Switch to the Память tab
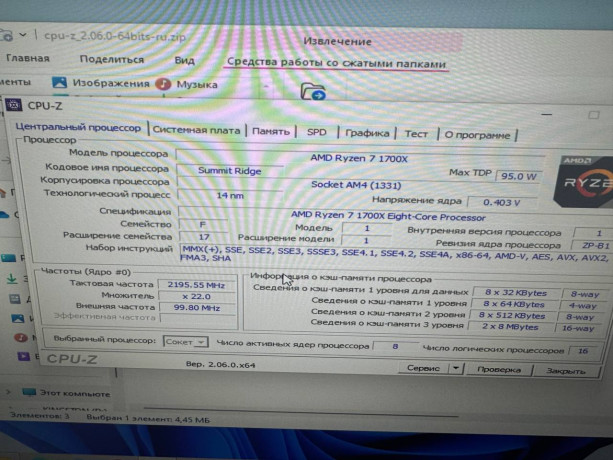This screenshot has height=460, width=613. [271, 131]
